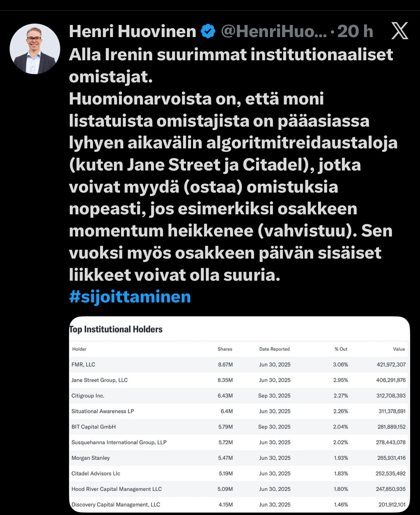Click the Holder column header
This screenshot has height=515, width=420.
click(x=79, y=349)
